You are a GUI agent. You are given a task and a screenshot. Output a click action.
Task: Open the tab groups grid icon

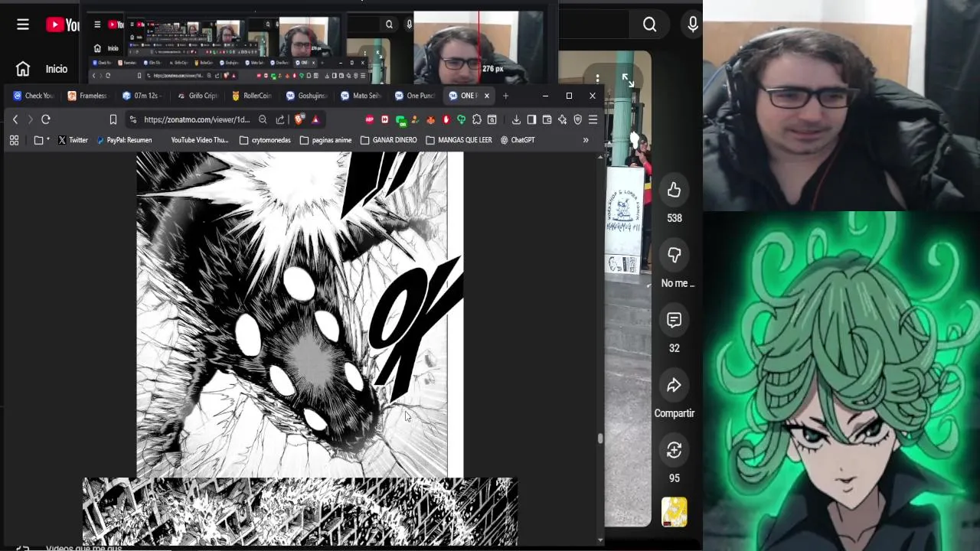pos(14,140)
